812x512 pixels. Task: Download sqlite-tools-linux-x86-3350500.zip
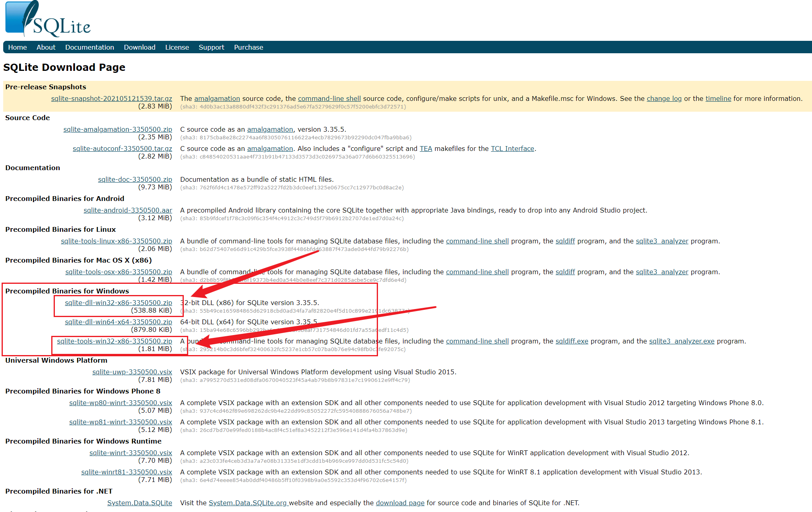(116, 241)
